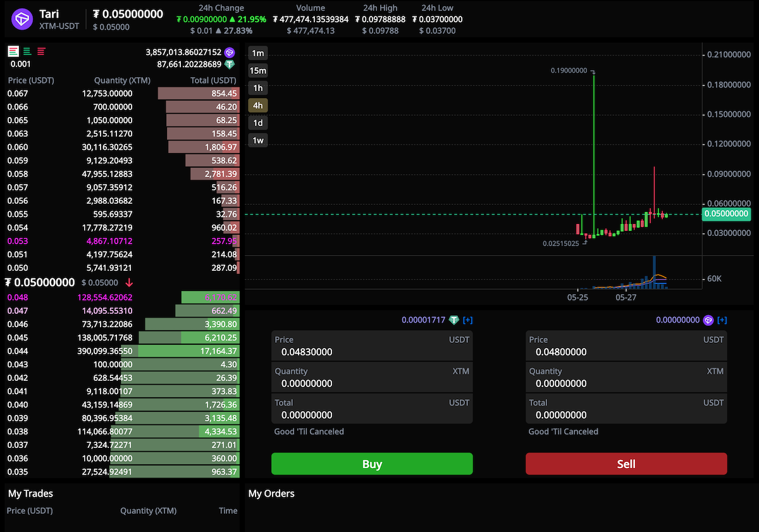Click the Sell Quantity input field

click(x=626, y=378)
